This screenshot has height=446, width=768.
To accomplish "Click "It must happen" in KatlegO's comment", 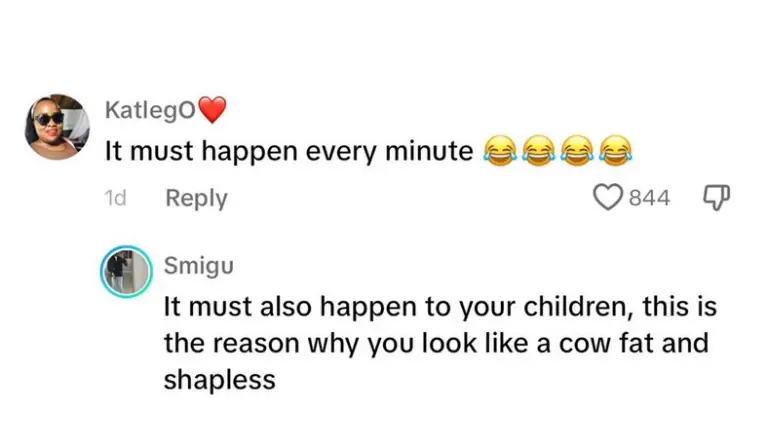I will [188, 151].
